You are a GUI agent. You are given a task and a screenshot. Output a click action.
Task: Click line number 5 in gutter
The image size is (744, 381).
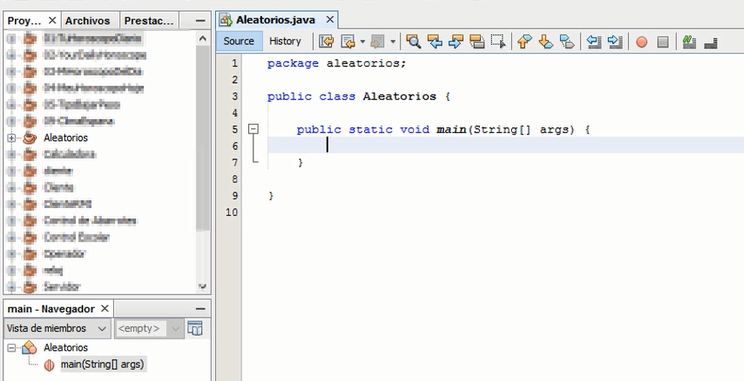pyautogui.click(x=234, y=130)
